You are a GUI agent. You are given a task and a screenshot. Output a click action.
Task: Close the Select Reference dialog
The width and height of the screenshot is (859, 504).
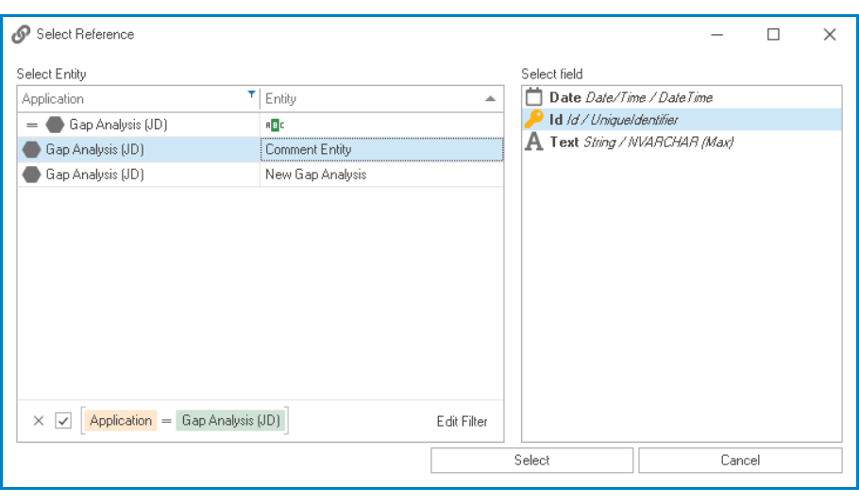point(830,35)
